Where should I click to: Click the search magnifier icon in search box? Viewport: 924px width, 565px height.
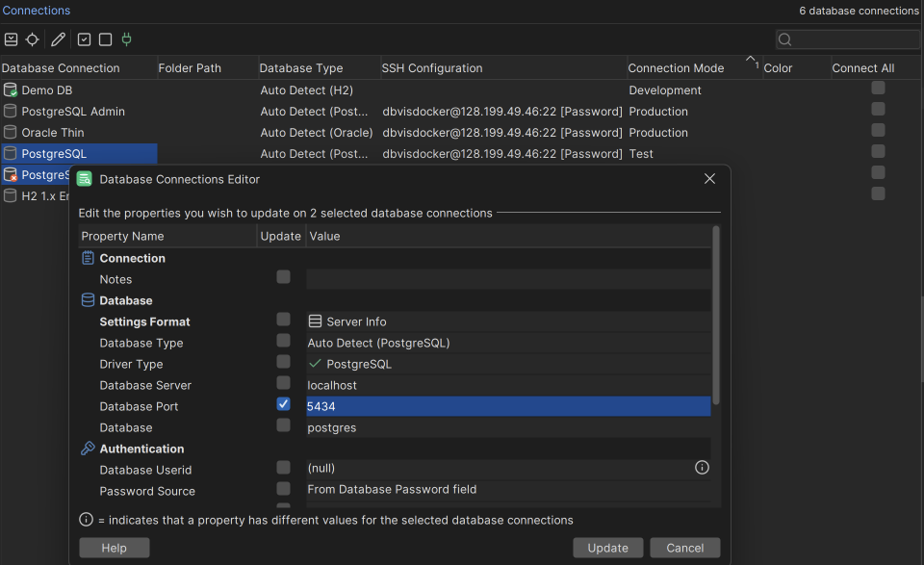pyautogui.click(x=784, y=39)
